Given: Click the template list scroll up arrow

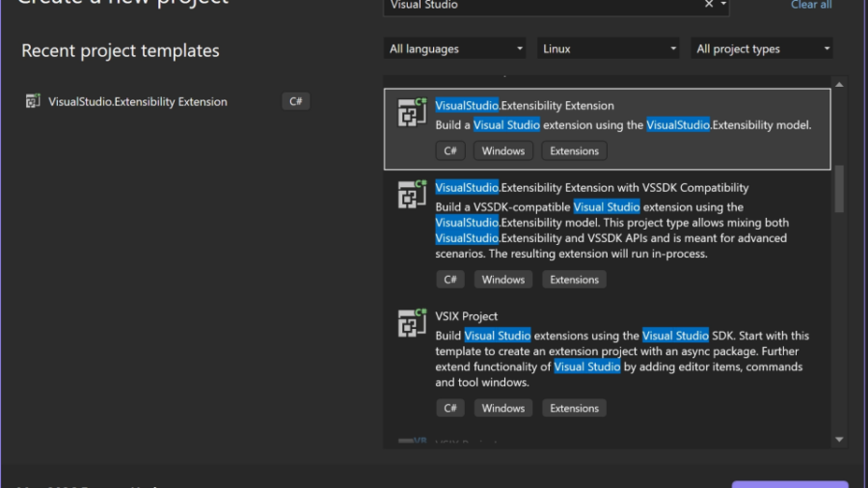Looking at the screenshot, I should (x=839, y=84).
